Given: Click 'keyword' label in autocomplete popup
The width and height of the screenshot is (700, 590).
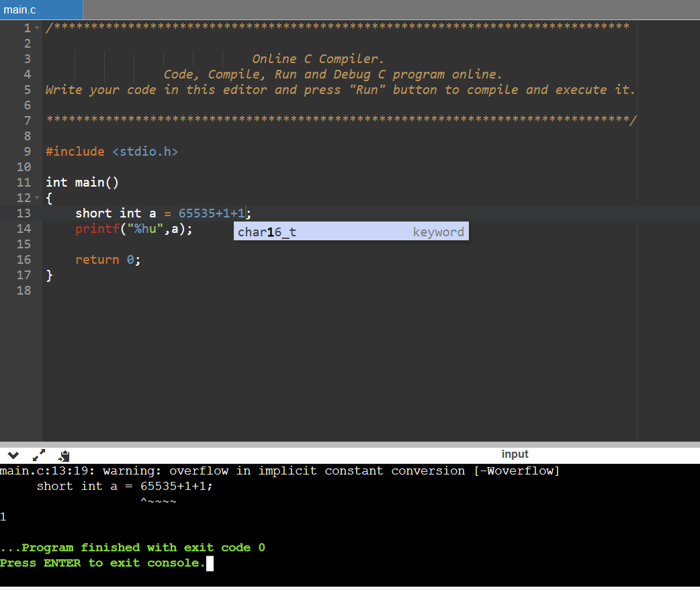Looking at the screenshot, I should 438,232.
